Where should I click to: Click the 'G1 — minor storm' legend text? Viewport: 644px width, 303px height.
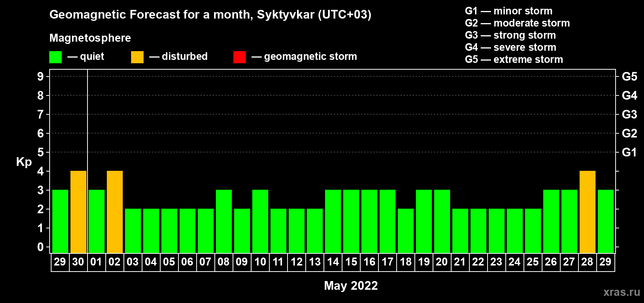509,11
